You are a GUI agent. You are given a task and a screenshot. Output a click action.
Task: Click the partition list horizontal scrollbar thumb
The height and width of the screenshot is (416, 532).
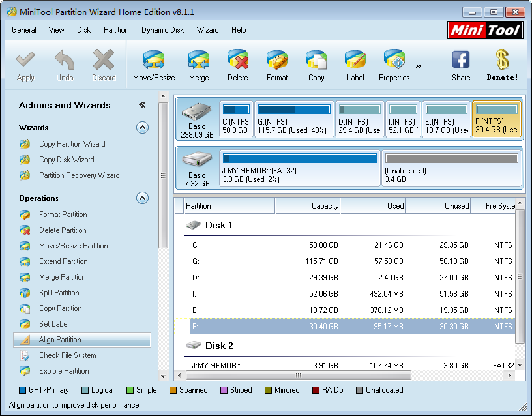click(x=298, y=375)
